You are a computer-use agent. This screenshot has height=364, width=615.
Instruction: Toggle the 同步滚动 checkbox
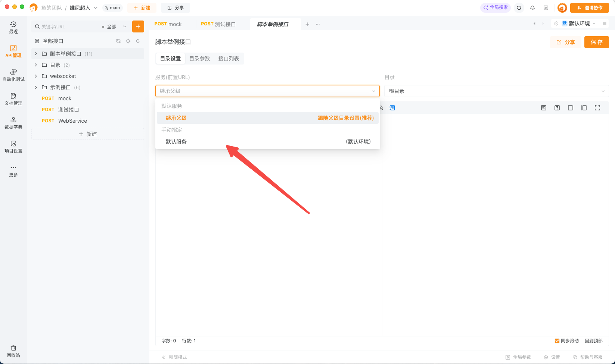[557, 341]
